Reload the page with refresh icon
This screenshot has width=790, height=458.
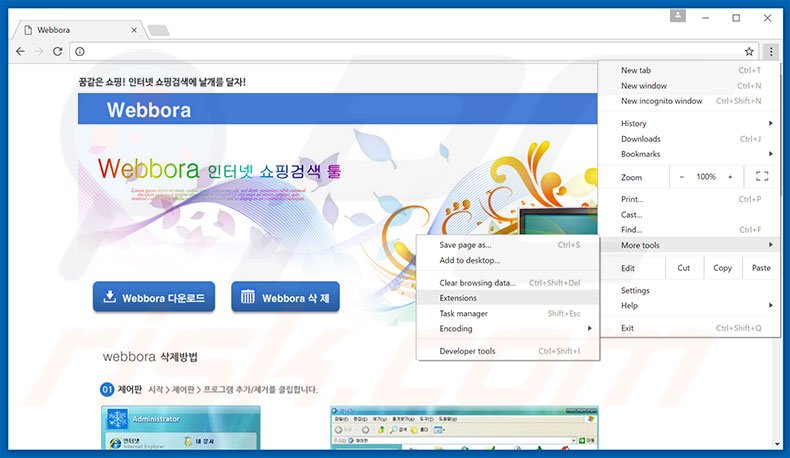point(57,51)
